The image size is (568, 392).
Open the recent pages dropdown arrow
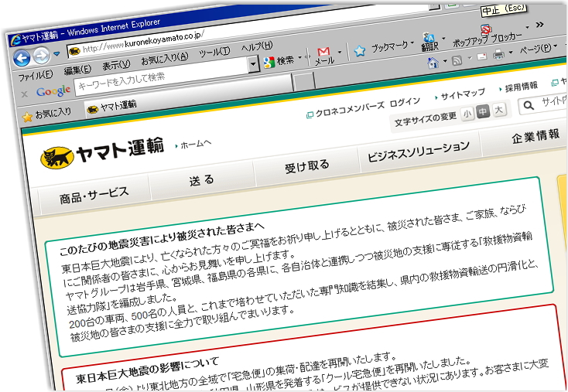[x=57, y=54]
